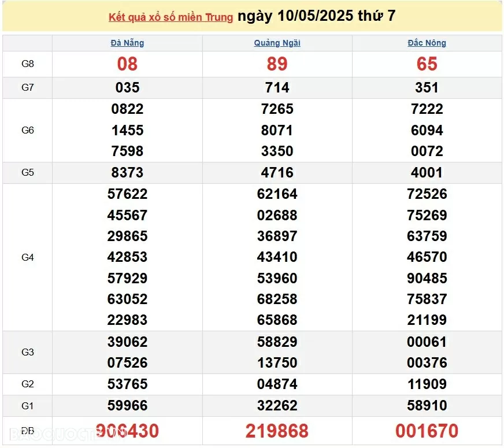Image resolution: width=504 pixels, height=448 pixels.
Task: Click the Đà Nẵng column header link
Action: click(127, 43)
